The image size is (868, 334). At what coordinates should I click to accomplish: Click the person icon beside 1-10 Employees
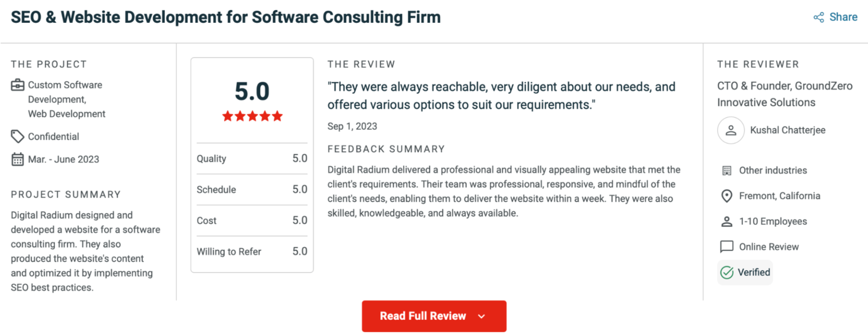[x=727, y=222]
